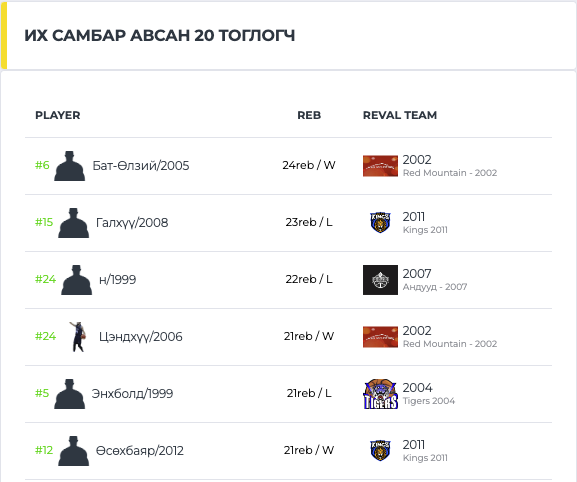
Task: Click the 24reb / W game result
Action: click(309, 165)
